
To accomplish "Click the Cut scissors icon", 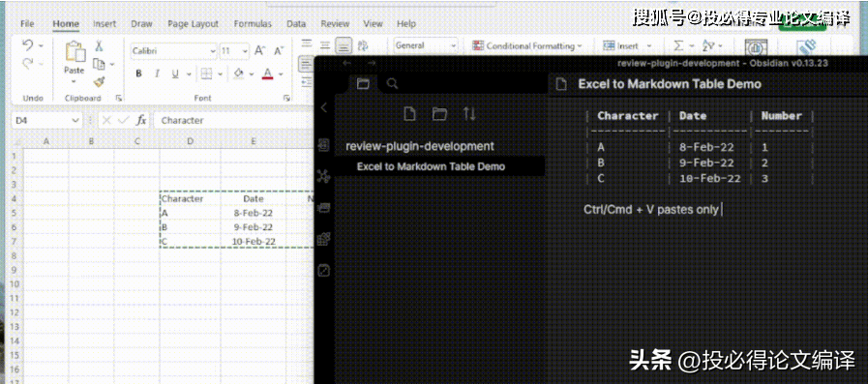I will point(99,45).
